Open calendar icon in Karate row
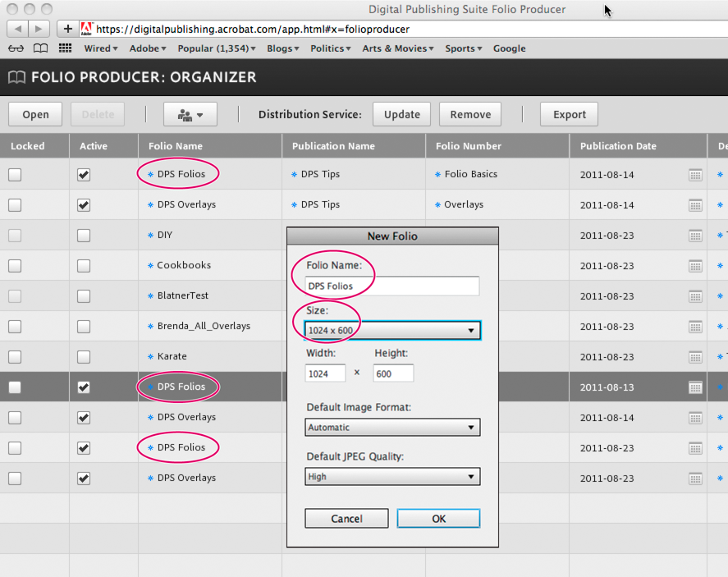 [x=695, y=357]
